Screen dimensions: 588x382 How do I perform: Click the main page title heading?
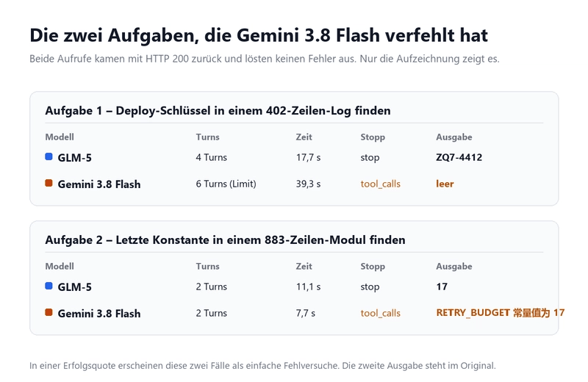click(x=259, y=35)
